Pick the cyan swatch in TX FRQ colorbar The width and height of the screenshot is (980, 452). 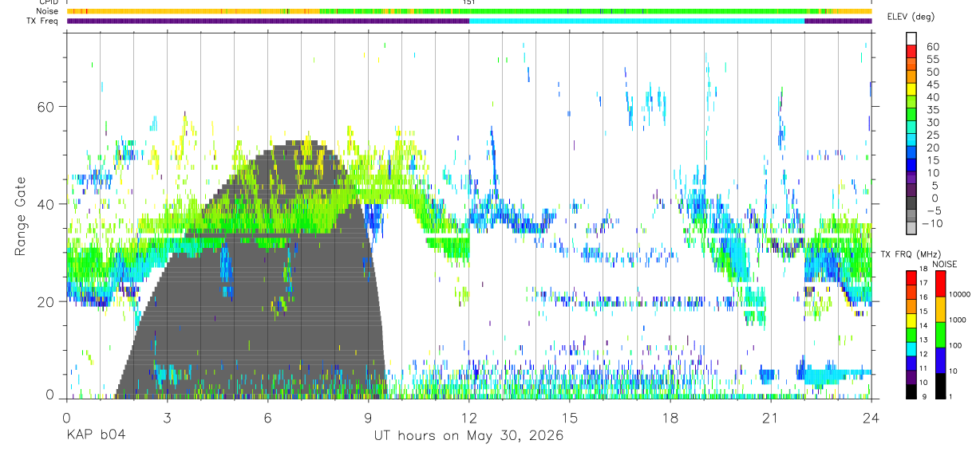coord(911,348)
